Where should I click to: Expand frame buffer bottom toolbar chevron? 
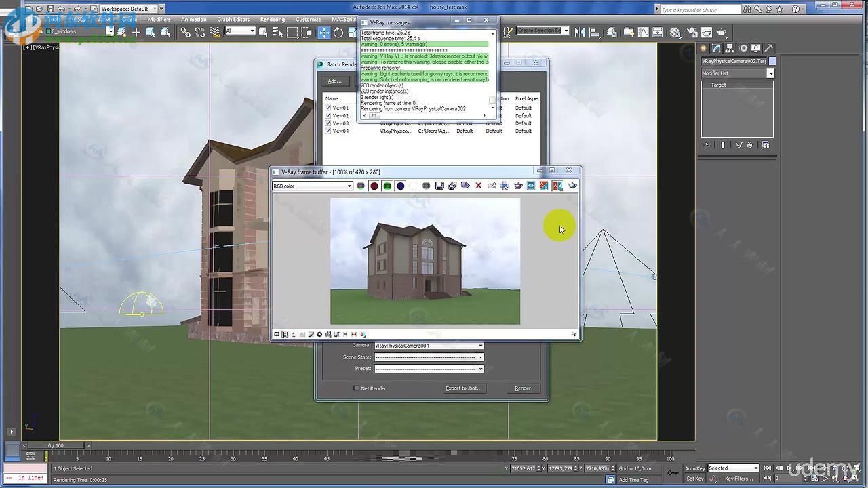574,334
